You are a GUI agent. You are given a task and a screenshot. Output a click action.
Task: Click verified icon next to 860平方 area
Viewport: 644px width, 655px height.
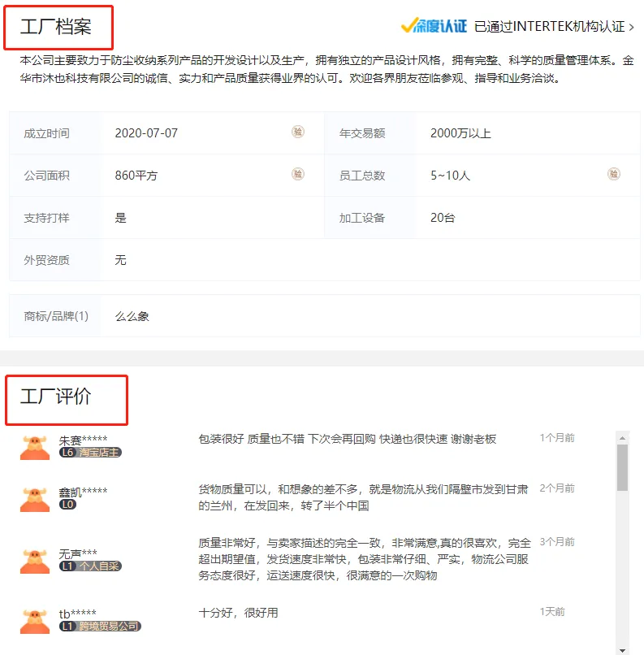(x=298, y=174)
